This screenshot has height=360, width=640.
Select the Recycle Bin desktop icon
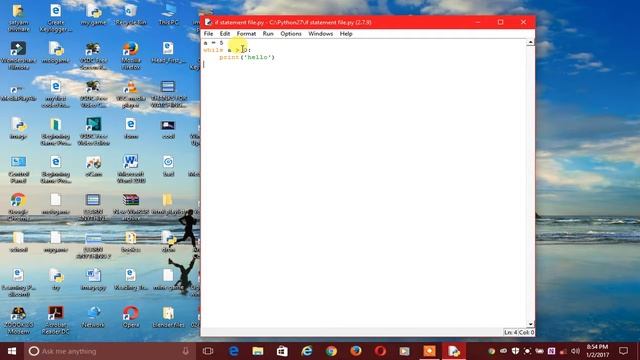(131, 15)
